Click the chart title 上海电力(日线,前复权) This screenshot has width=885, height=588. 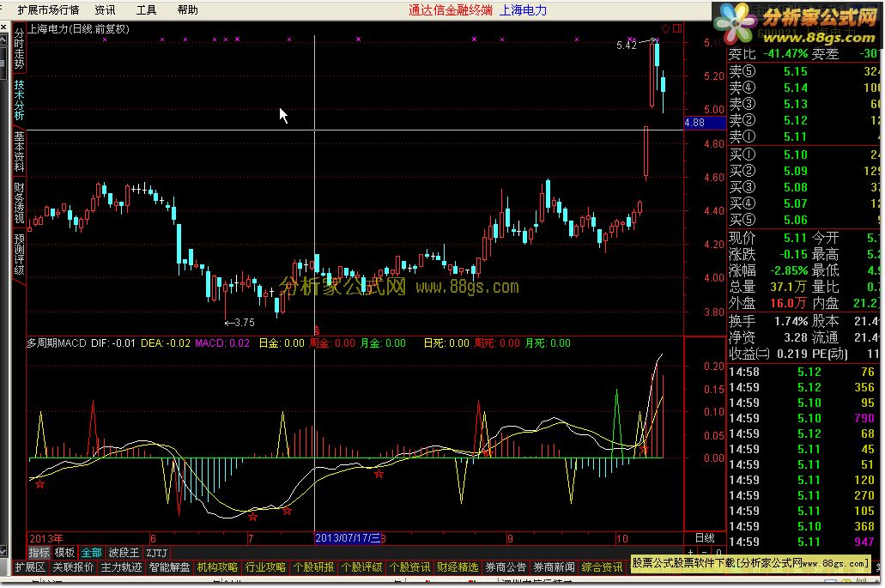(78, 29)
